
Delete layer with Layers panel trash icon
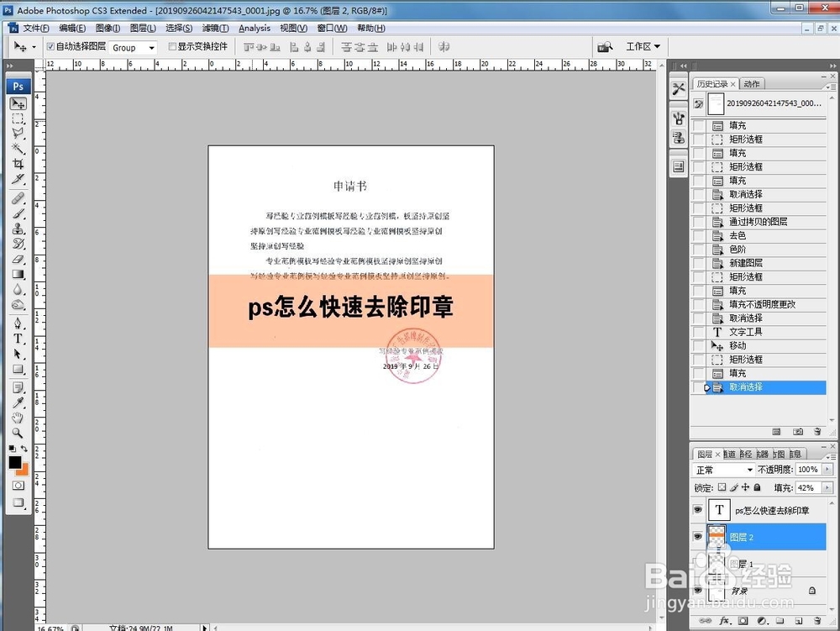click(x=817, y=621)
